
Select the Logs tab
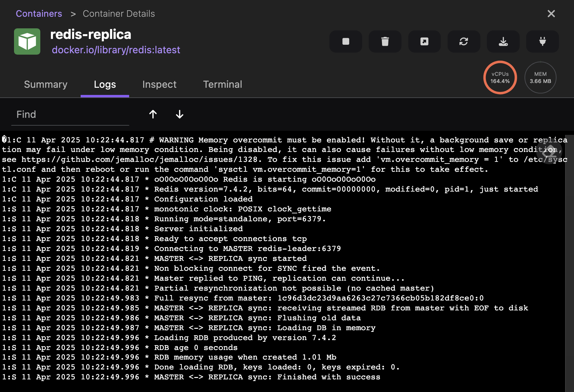[105, 84]
